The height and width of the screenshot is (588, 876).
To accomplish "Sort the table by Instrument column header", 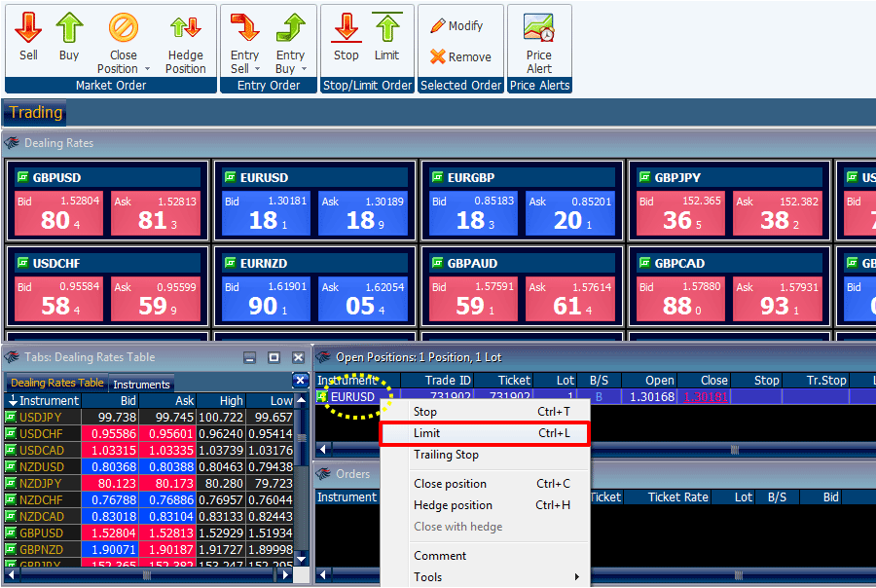I will click(49, 400).
